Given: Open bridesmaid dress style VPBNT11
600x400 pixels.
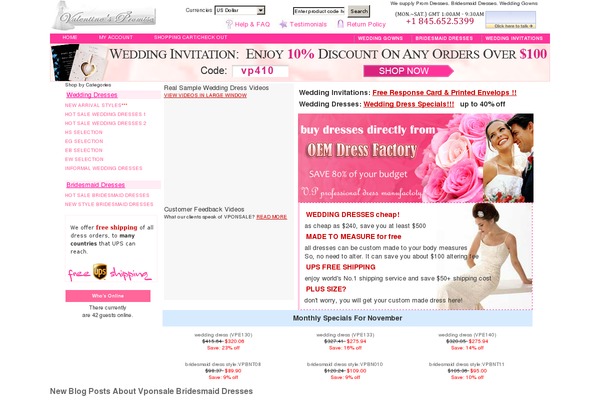Looking at the screenshot, I should coord(466,364).
